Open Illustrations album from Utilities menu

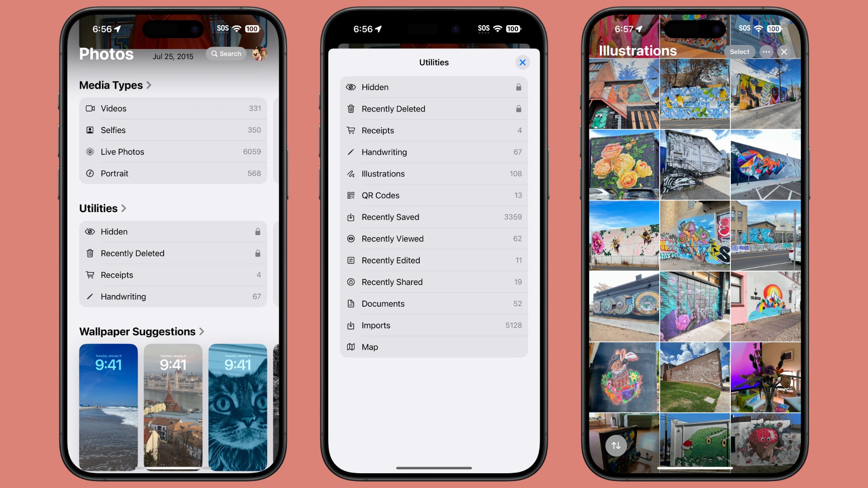click(434, 174)
